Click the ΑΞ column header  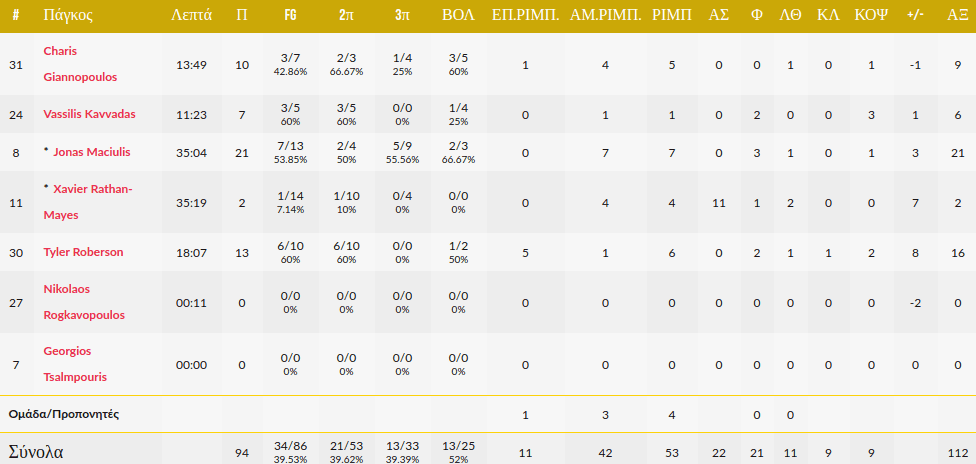tap(957, 16)
